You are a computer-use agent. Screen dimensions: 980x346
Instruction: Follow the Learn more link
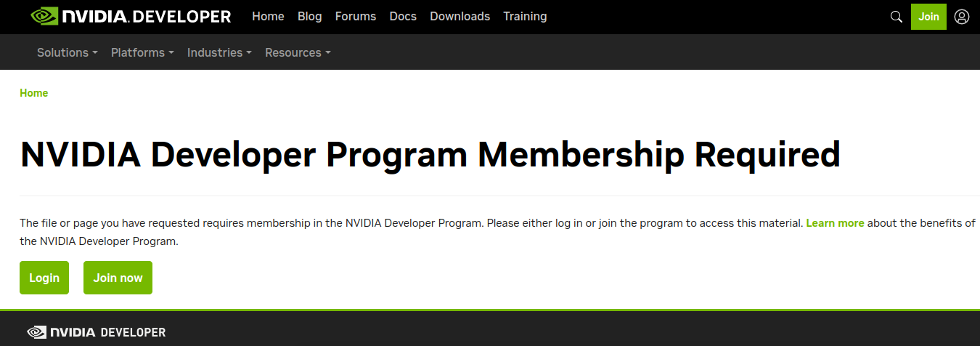[x=835, y=223]
